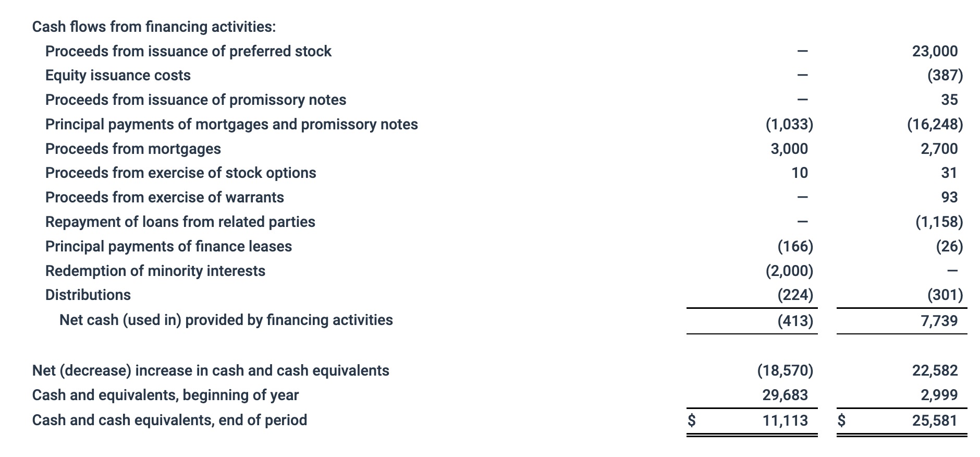Click the 93 warrants proceeds value

click(949, 197)
